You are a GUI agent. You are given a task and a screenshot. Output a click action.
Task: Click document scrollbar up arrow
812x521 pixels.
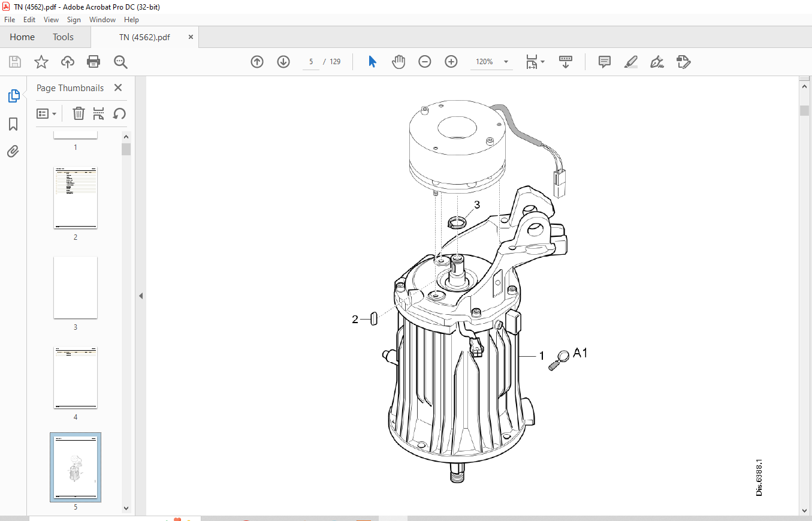coord(804,86)
